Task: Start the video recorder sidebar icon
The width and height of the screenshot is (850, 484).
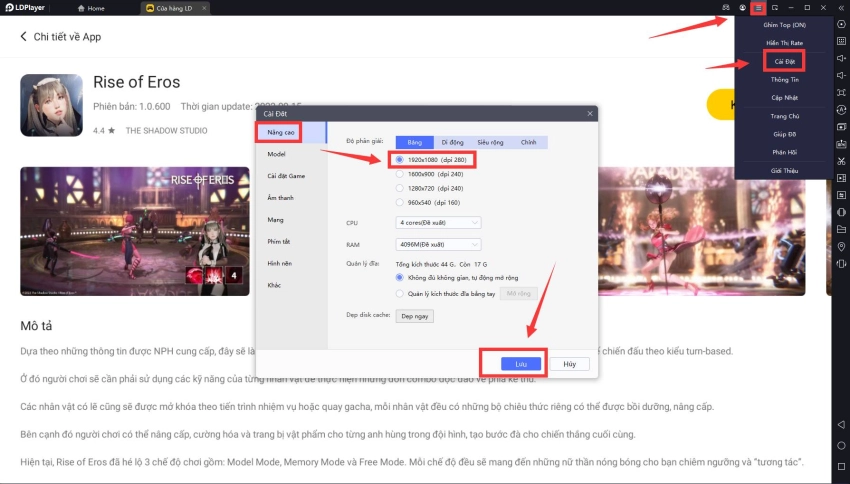Action: tap(841, 178)
